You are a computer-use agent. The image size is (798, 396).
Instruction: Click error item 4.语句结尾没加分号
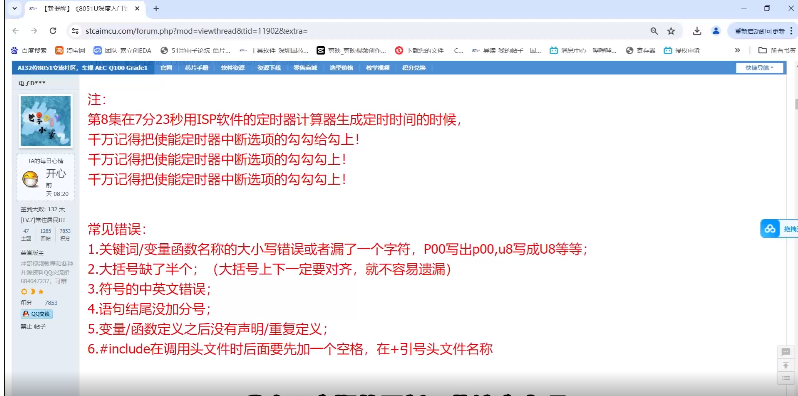pyautogui.click(x=149, y=309)
